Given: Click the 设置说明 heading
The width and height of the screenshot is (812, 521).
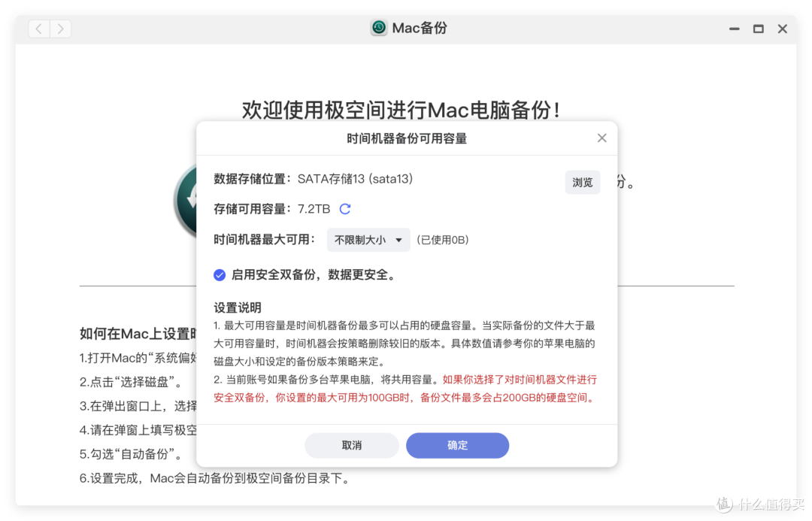Looking at the screenshot, I should 237,307.
